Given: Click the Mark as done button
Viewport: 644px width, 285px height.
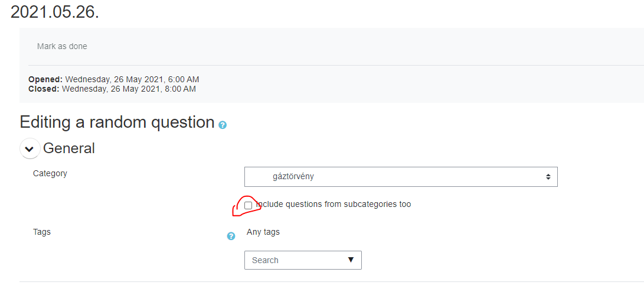Looking at the screenshot, I should coord(62,47).
